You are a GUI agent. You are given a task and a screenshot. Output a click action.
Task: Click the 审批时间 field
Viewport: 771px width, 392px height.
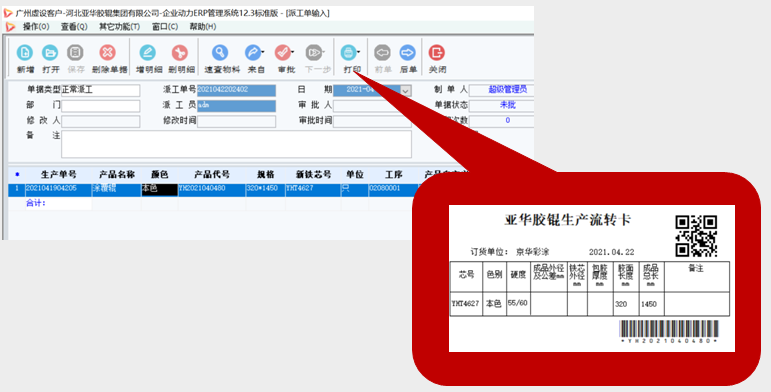pos(372,121)
